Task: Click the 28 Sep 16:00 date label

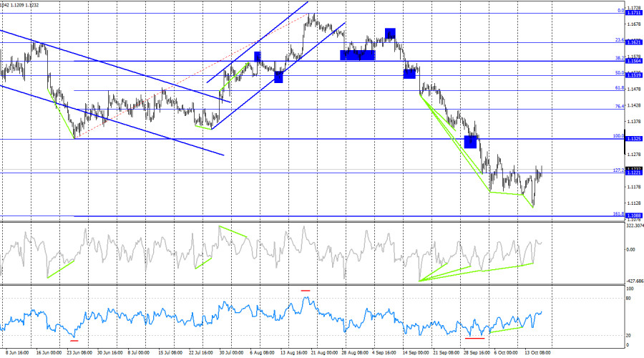Action: click(x=477, y=353)
